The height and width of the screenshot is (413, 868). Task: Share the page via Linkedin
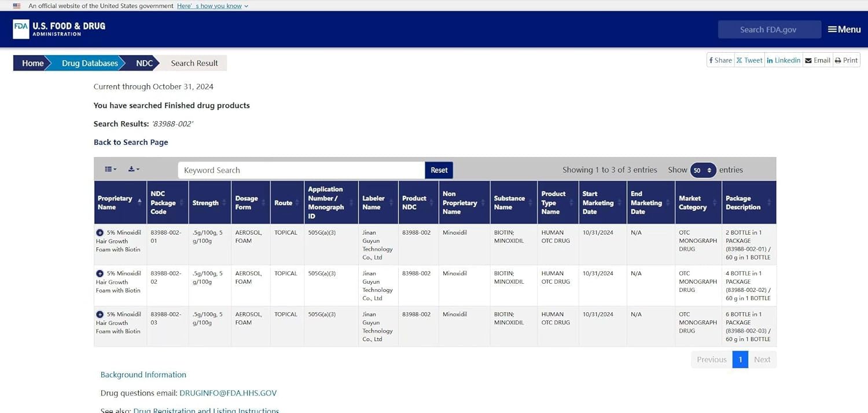784,60
